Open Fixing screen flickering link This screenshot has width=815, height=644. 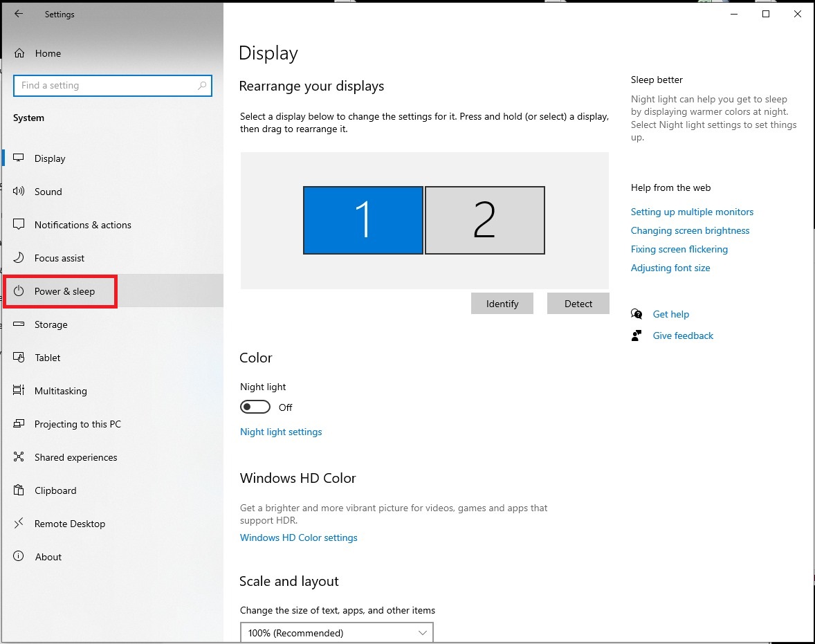(679, 249)
